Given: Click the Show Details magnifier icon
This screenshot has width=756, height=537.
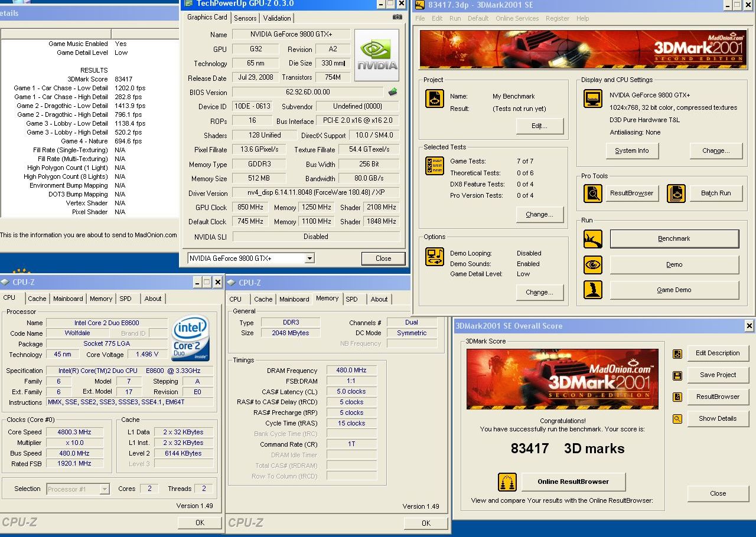Looking at the screenshot, I should 677,419.
